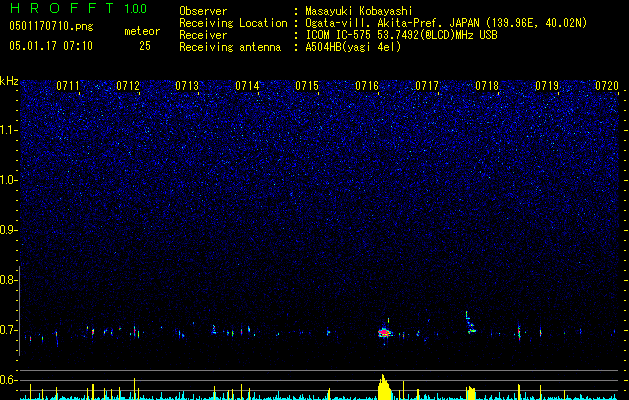Click the A504HB(yagi 4el) antenna text

[x=353, y=47]
